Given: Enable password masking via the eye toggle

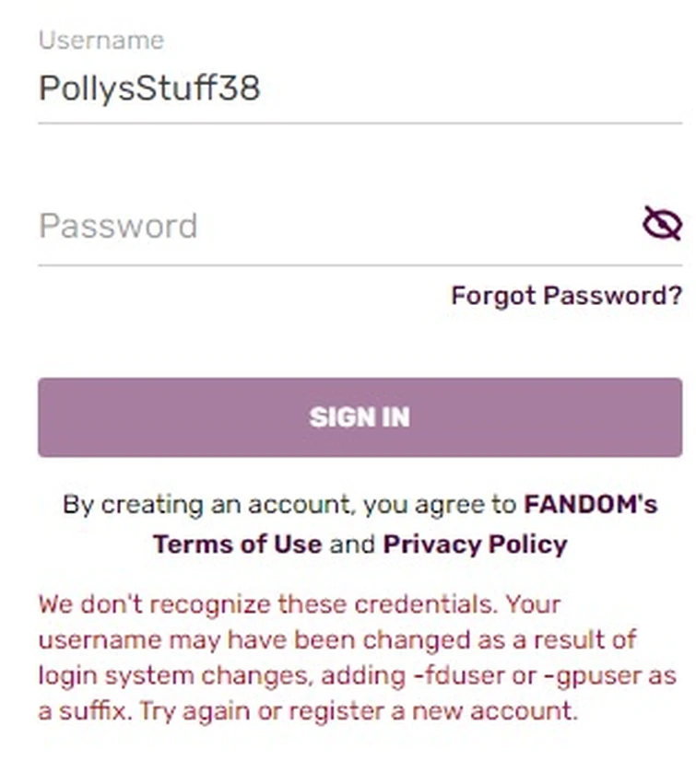Looking at the screenshot, I should (664, 222).
